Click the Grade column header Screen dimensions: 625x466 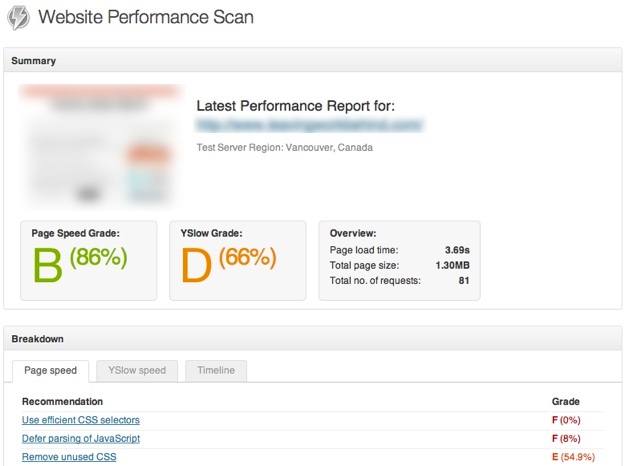point(565,400)
